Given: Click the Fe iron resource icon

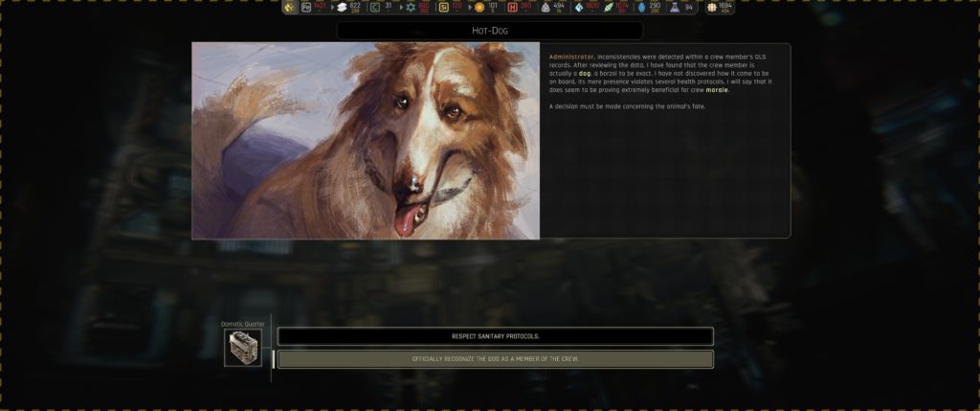Looking at the screenshot, I should pos(306,8).
